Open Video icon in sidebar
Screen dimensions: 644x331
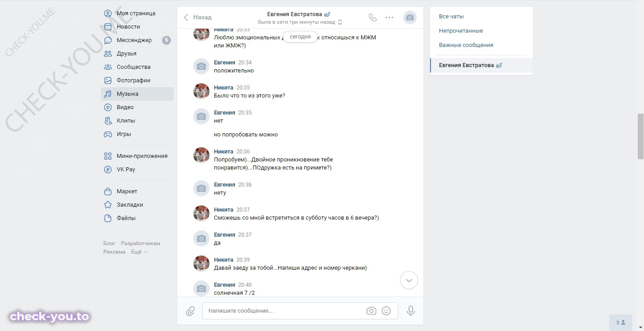click(108, 107)
